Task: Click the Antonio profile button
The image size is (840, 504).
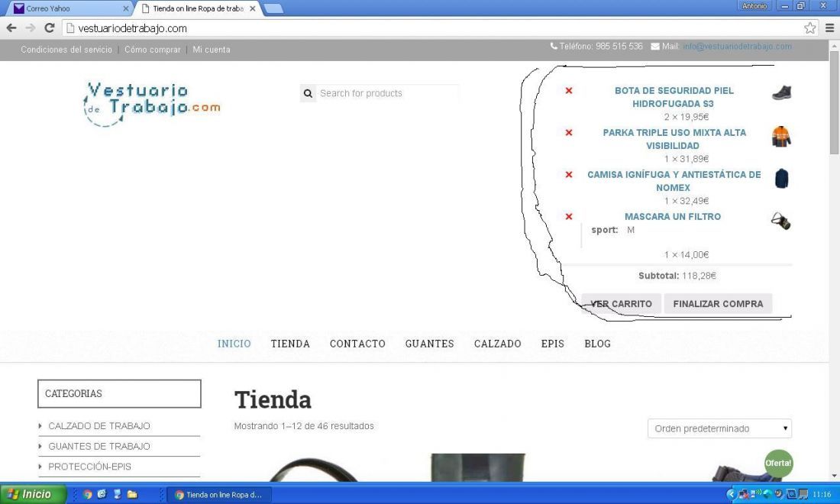Action: point(754,6)
